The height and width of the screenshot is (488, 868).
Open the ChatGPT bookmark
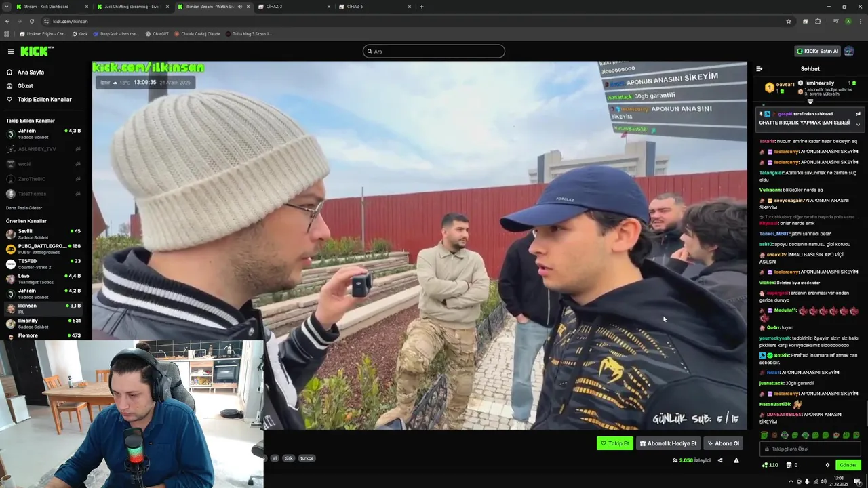(x=157, y=33)
